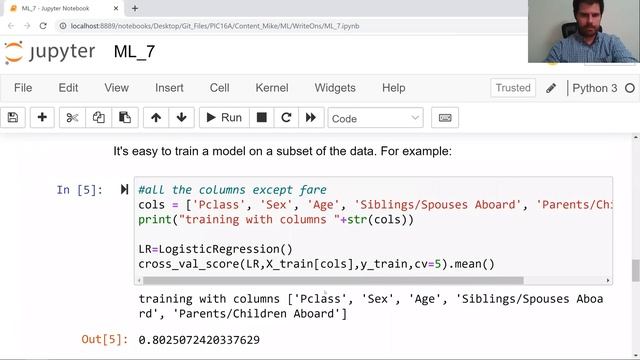Viewport: 640px width, 360px height.
Task: Open the Edit menu
Action: point(68,88)
